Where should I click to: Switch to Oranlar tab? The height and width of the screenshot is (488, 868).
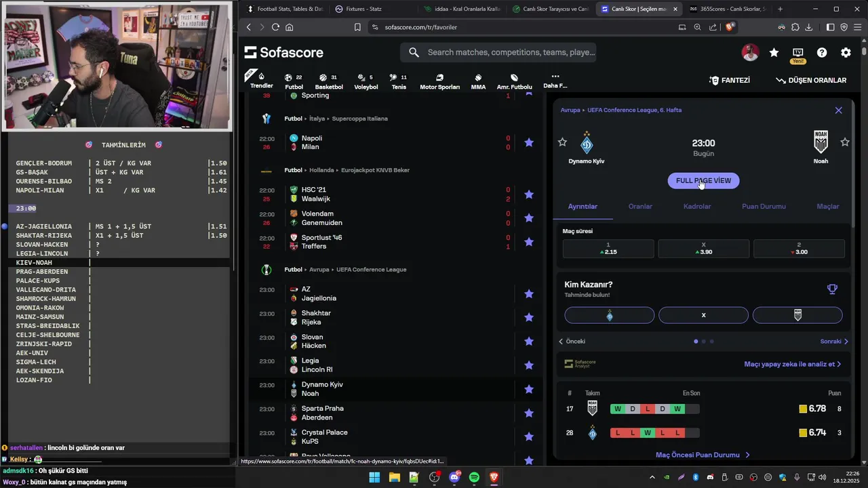[640, 207]
